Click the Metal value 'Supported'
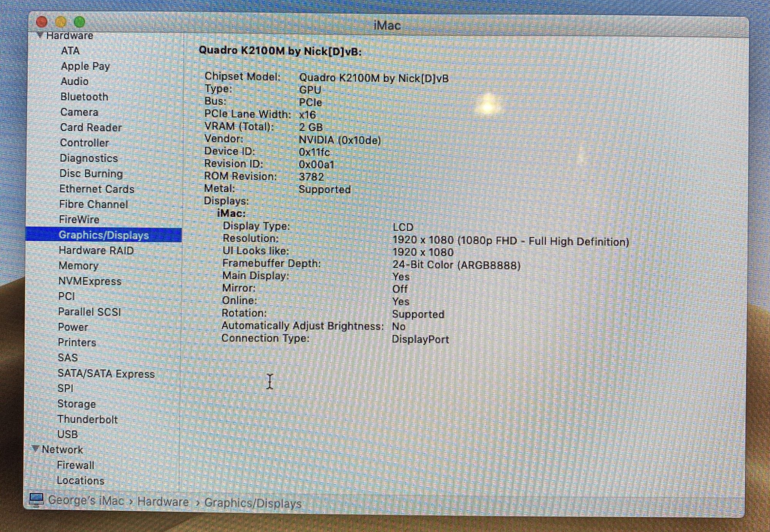770x532 pixels. click(x=325, y=189)
